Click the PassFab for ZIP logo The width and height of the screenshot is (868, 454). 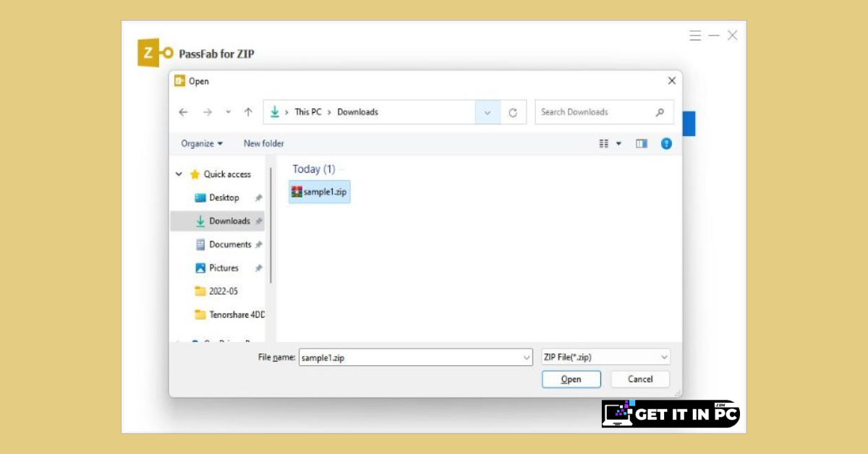[x=156, y=53]
